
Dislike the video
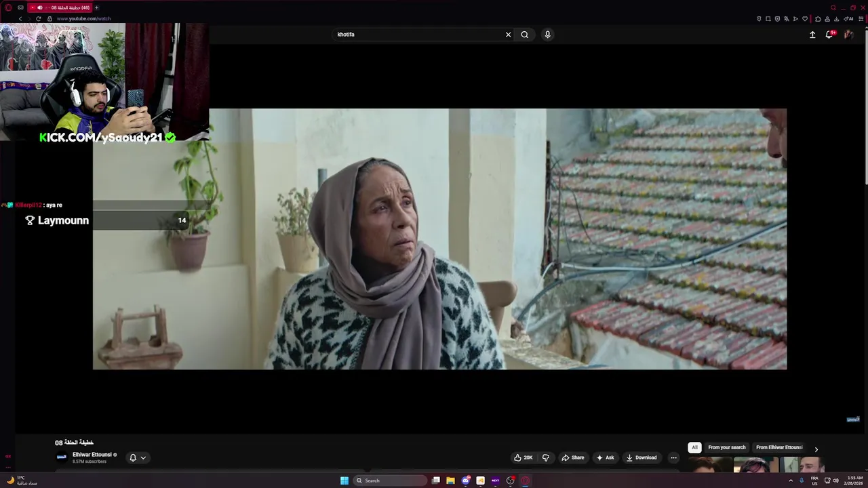(545, 457)
